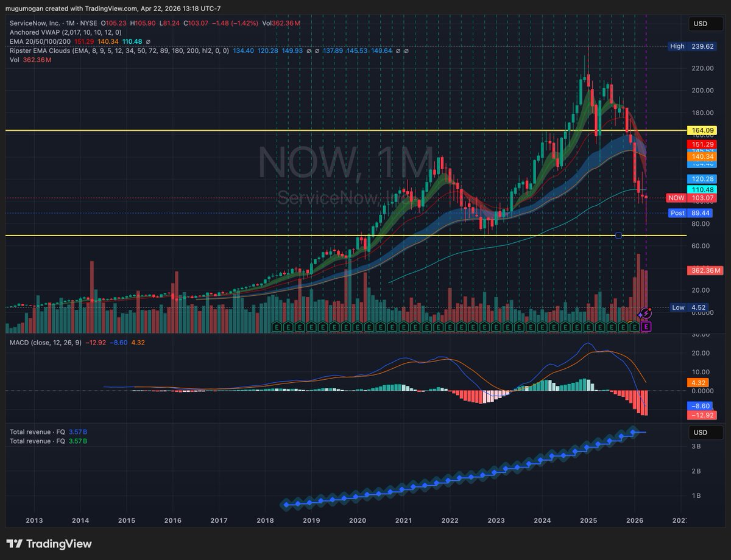This screenshot has height=560, width=731.
Task: Open the USD currency dropdown at top right
Action: [x=705, y=24]
